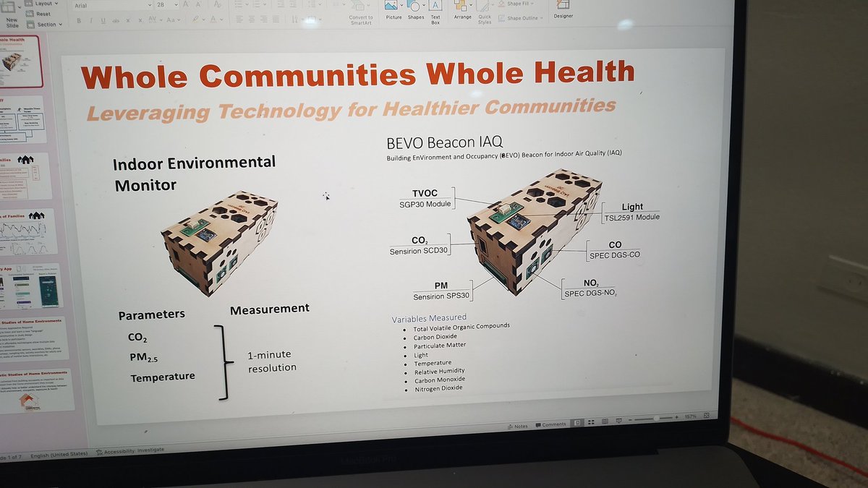Screen dimensions: 868x488
Task: Switch to Slide Sorter view
Action: tap(591, 422)
